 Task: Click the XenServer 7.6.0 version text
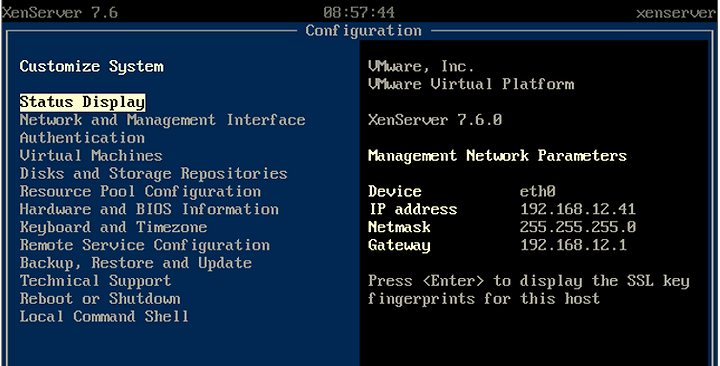tap(435, 120)
